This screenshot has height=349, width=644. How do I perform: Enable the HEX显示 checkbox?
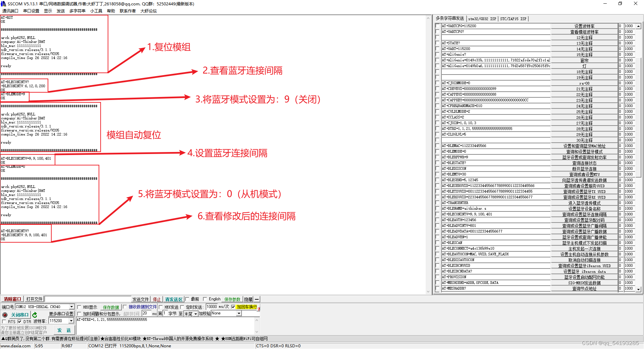coord(79,307)
